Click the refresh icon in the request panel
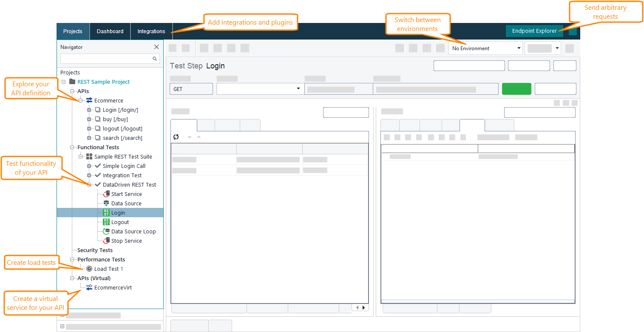This screenshot has width=644, height=332. 176,137
